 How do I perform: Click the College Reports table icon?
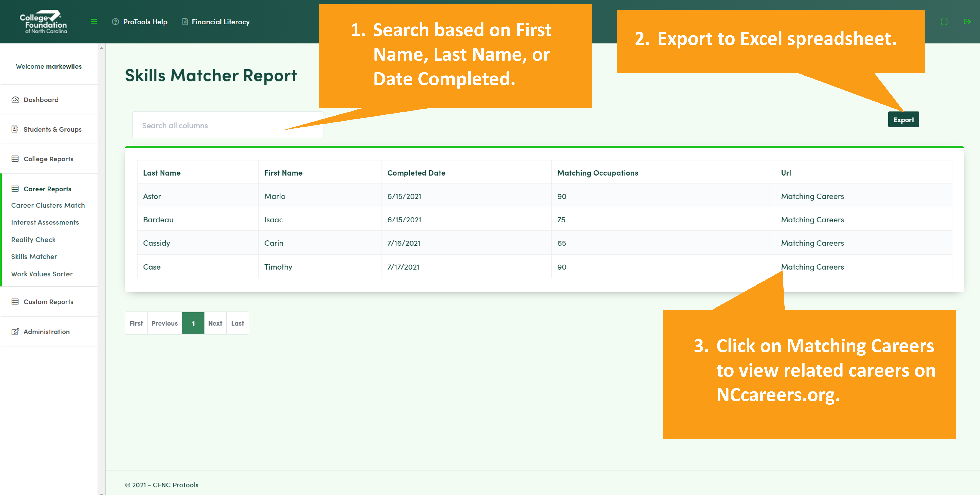(15, 159)
